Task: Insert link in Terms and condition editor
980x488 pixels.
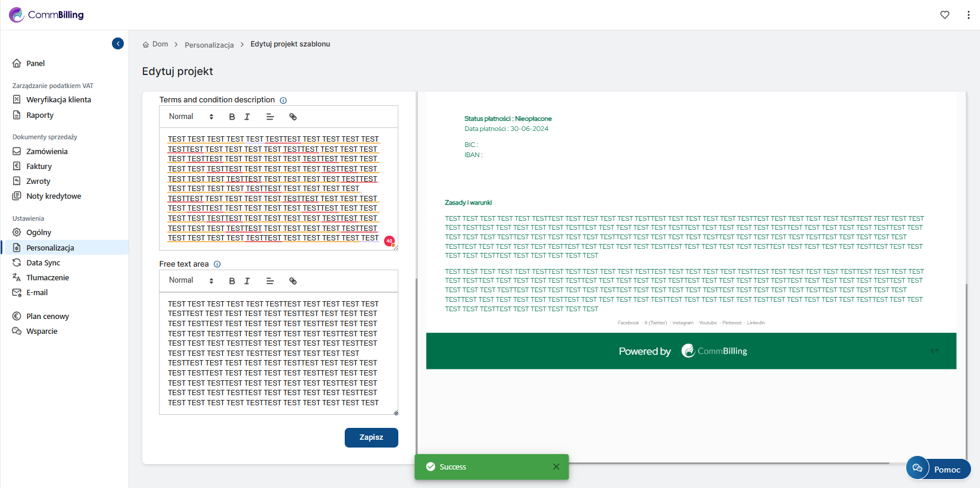Action: tap(293, 117)
